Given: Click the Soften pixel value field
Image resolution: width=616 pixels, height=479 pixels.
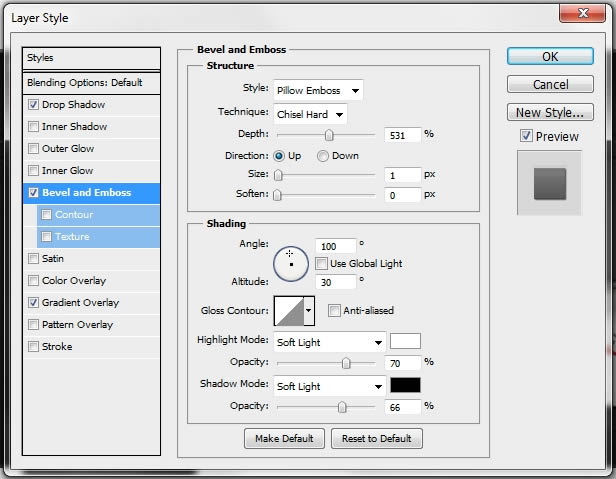Looking at the screenshot, I should pos(403,195).
